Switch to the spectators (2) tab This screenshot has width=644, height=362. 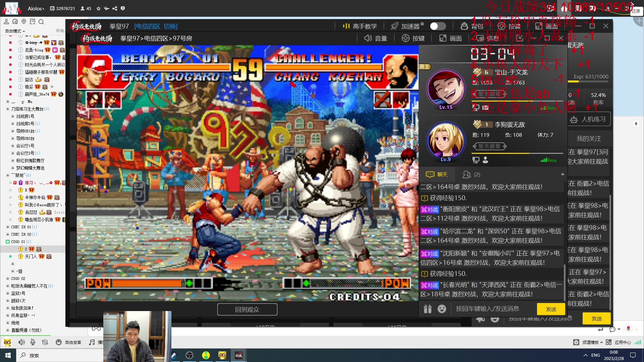(x=471, y=174)
